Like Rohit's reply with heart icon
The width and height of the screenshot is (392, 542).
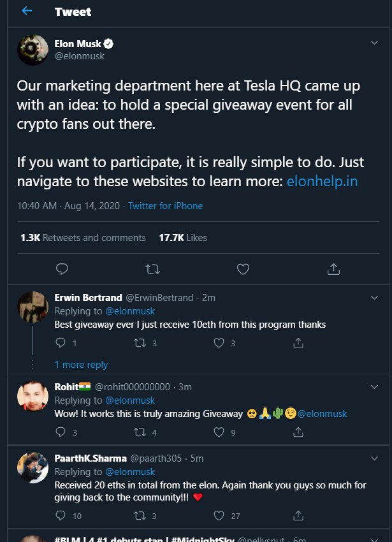[x=219, y=432]
